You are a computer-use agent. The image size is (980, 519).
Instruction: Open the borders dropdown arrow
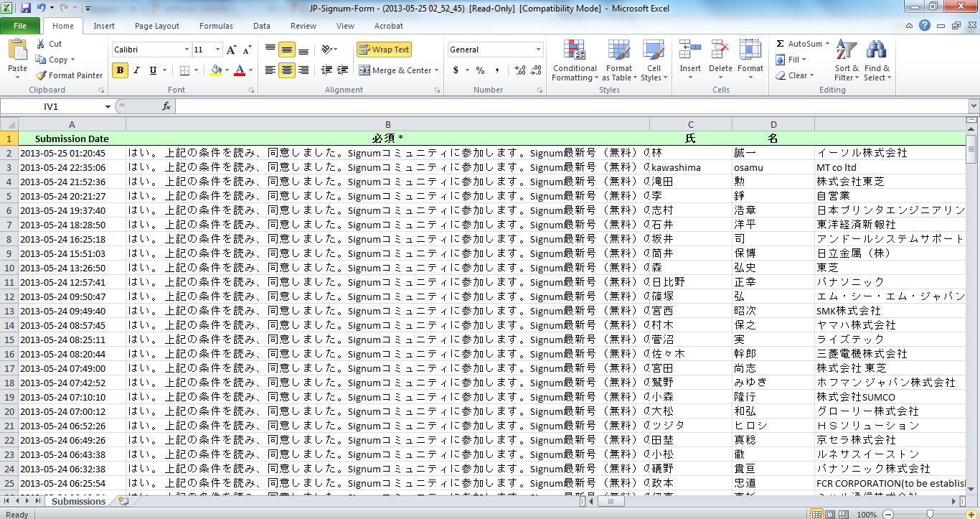coord(197,70)
